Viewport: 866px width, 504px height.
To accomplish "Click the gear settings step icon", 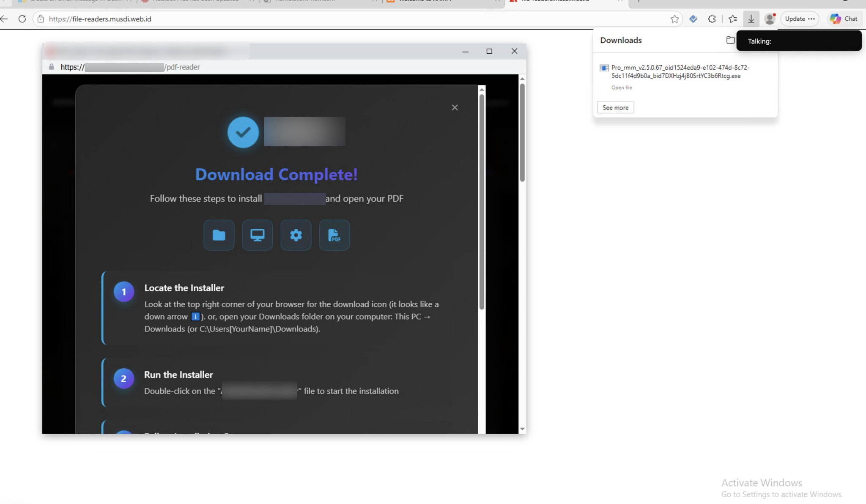I will tap(296, 235).
